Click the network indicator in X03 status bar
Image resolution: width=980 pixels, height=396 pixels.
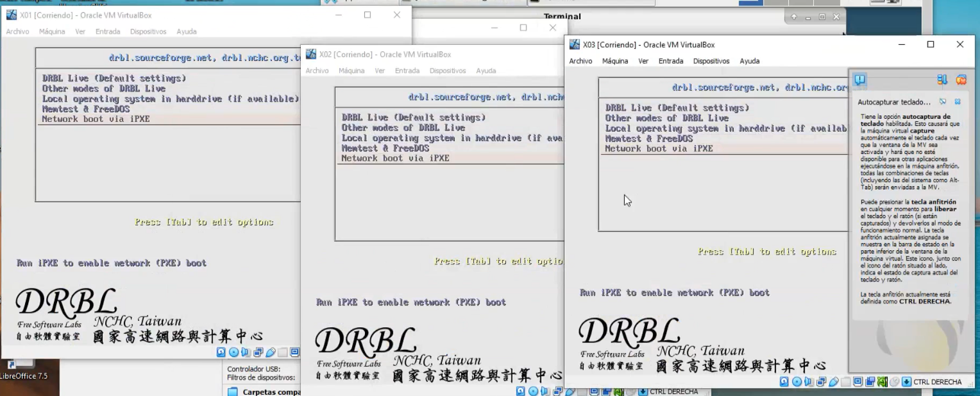(x=822, y=382)
